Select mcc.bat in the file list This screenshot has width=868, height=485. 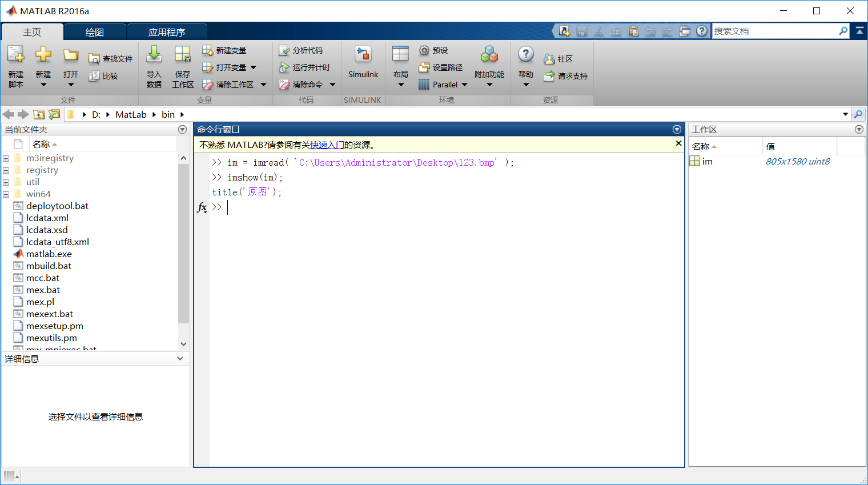pos(43,278)
